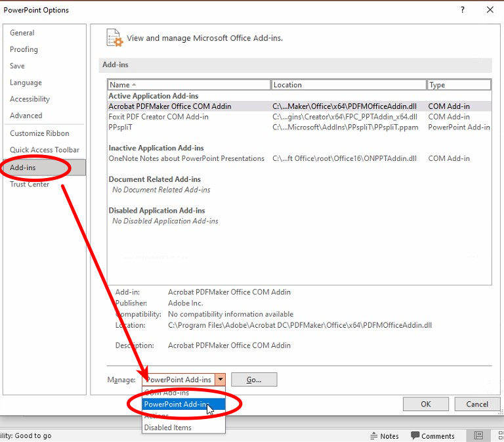The width and height of the screenshot is (504, 442).
Task: Close the PowerPoint Options dialog
Action: pos(490,10)
